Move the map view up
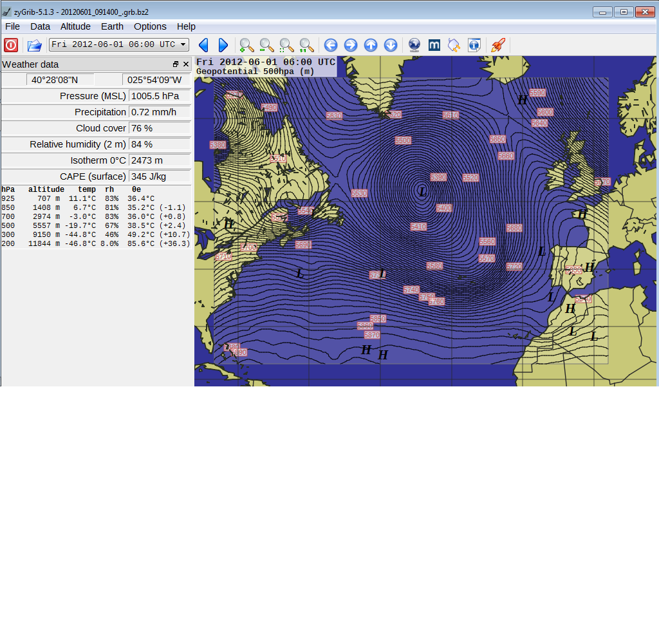The image size is (659, 644). (371, 45)
